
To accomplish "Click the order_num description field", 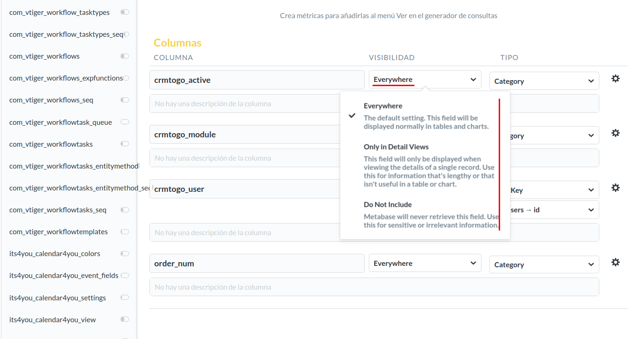I will 373,286.
